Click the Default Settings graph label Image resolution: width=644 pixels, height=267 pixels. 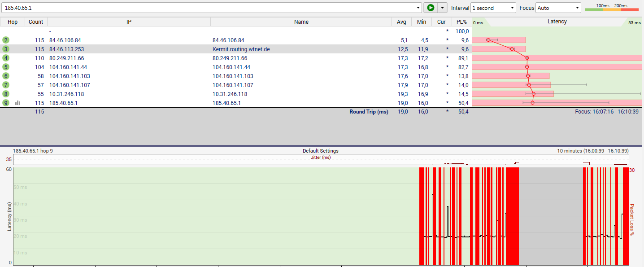coord(320,151)
